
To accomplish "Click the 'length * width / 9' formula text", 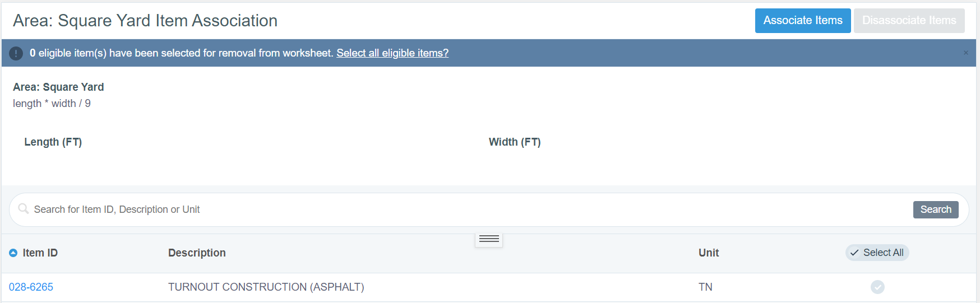I will [x=52, y=104].
